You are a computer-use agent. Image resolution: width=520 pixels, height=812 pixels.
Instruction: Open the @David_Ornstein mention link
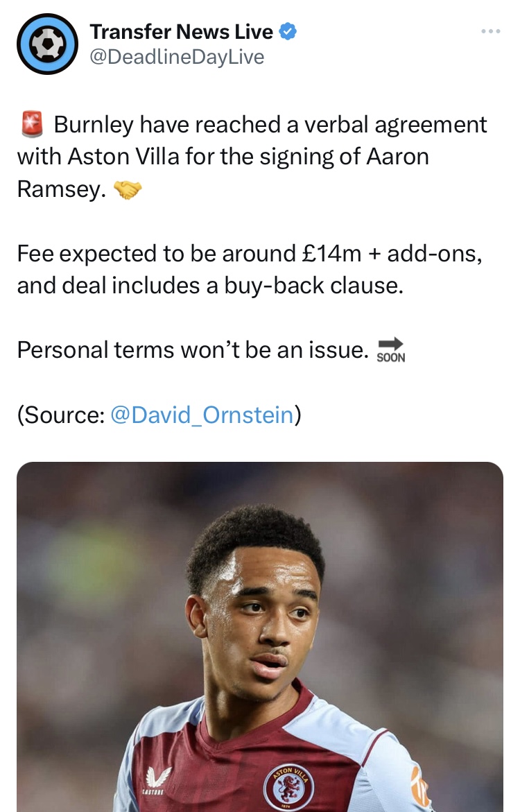point(202,415)
